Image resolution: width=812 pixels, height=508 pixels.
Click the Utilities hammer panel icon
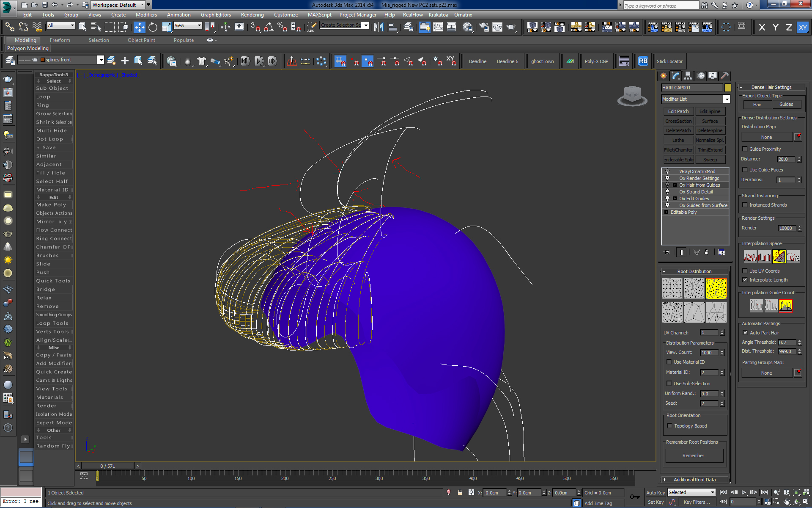click(724, 76)
